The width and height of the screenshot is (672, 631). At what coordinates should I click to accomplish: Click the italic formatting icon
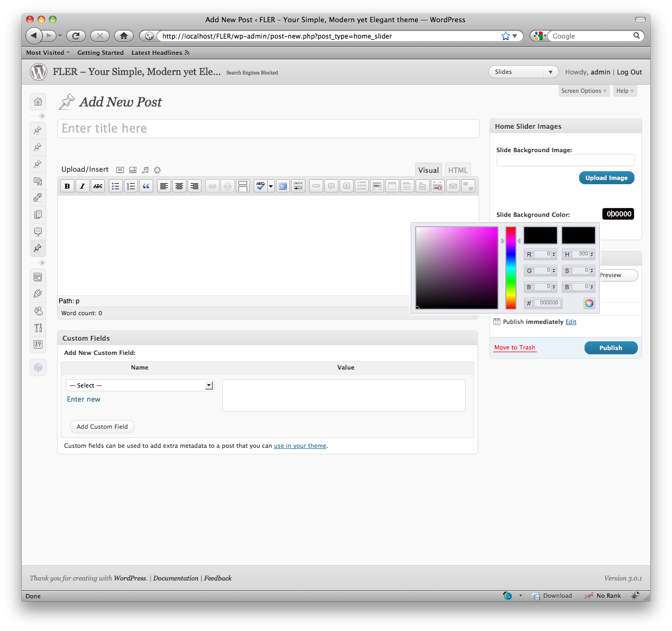coord(83,186)
